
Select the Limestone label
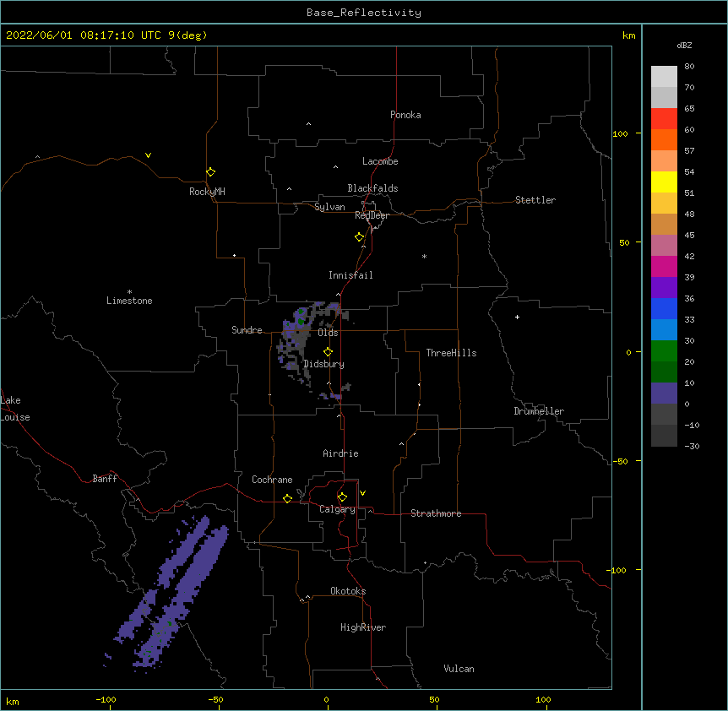tap(129, 301)
